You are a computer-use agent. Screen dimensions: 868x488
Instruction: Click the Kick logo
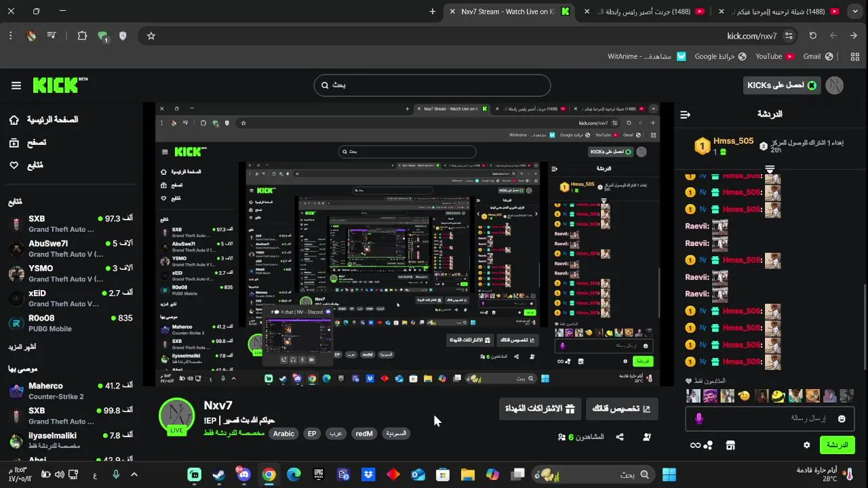60,85
